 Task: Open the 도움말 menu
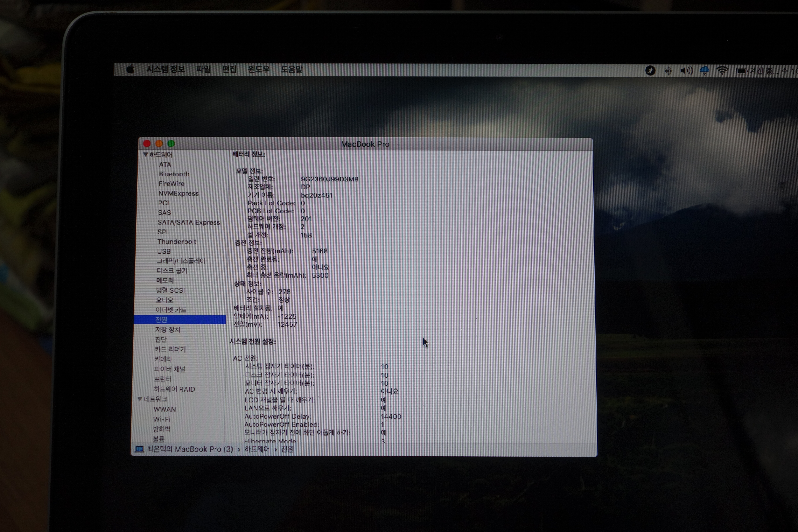point(291,70)
